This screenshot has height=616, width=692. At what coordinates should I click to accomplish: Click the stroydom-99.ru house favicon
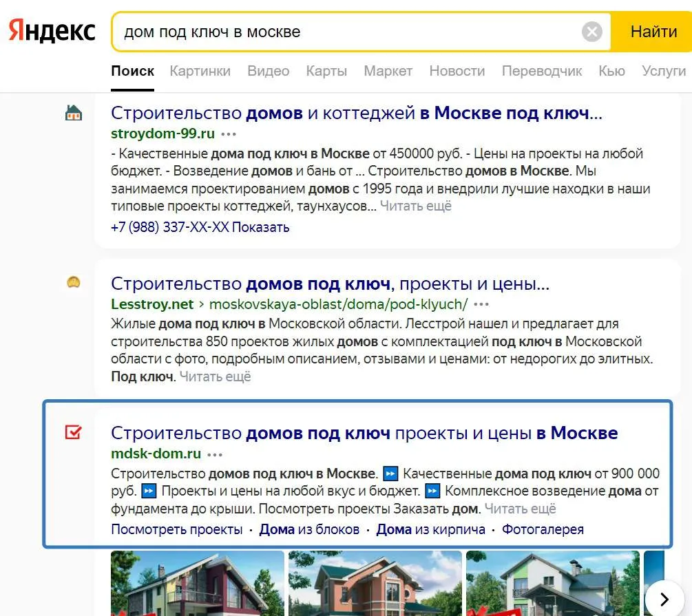click(x=74, y=111)
